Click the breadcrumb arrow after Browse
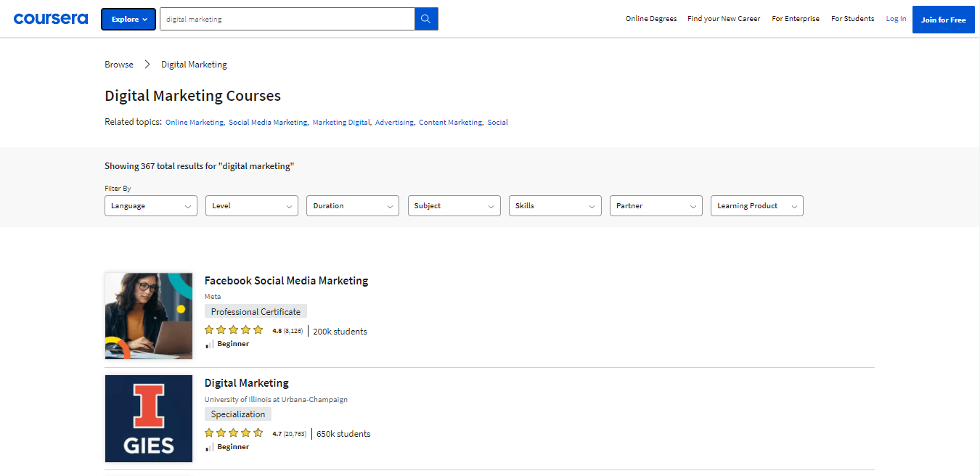 click(x=147, y=65)
